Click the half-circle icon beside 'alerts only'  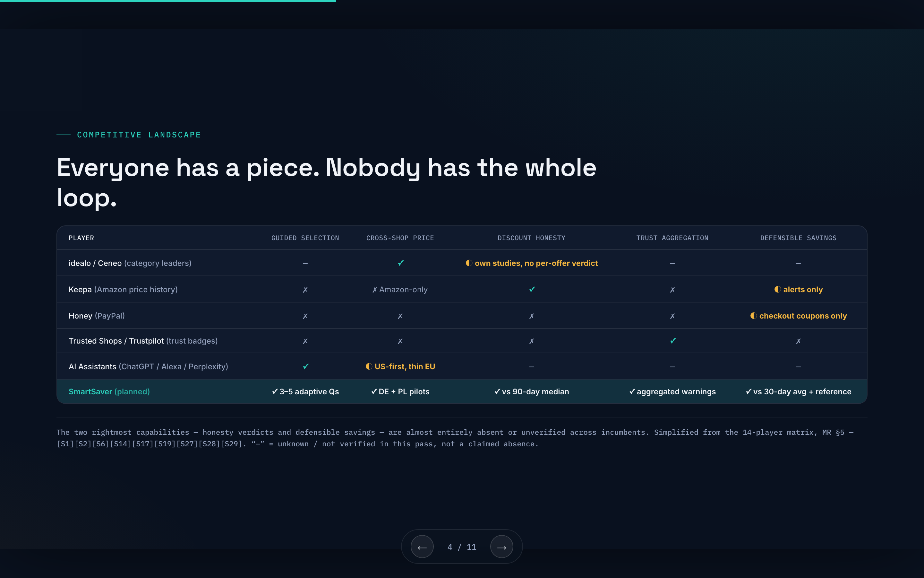point(777,289)
